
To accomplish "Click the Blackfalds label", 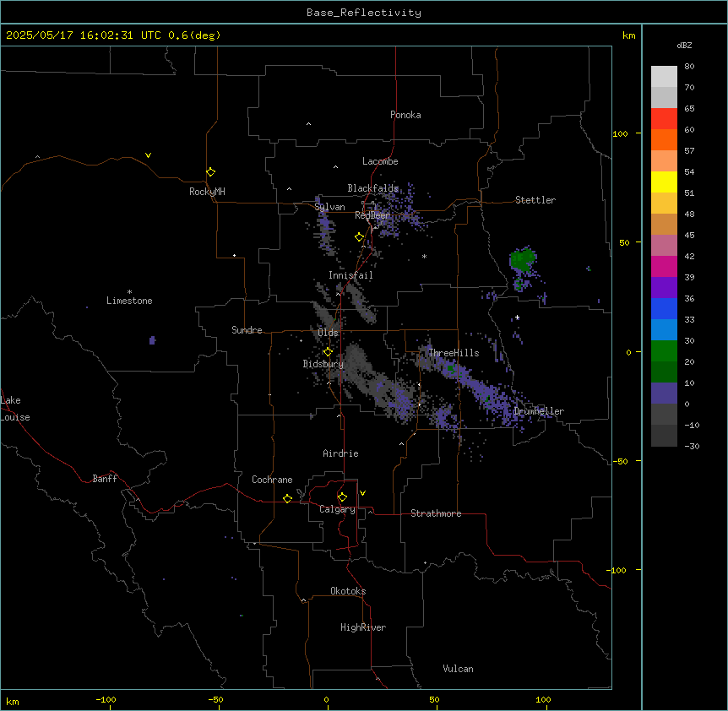I will point(372,188).
